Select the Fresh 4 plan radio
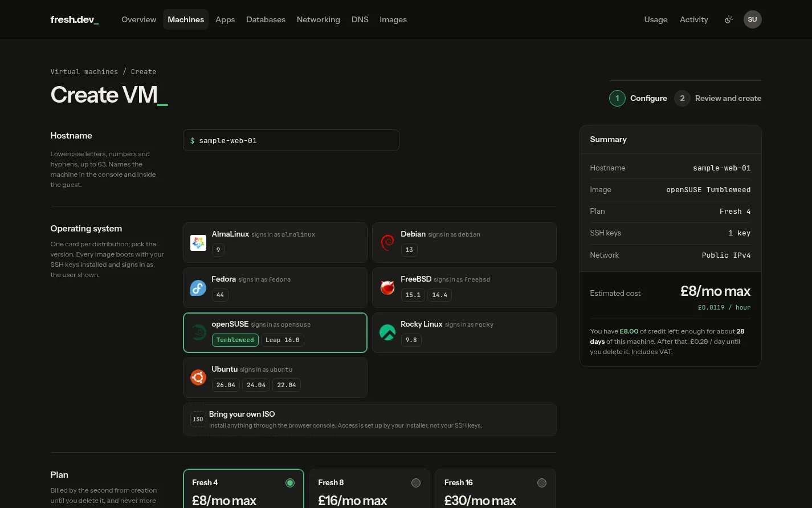 [x=290, y=483]
